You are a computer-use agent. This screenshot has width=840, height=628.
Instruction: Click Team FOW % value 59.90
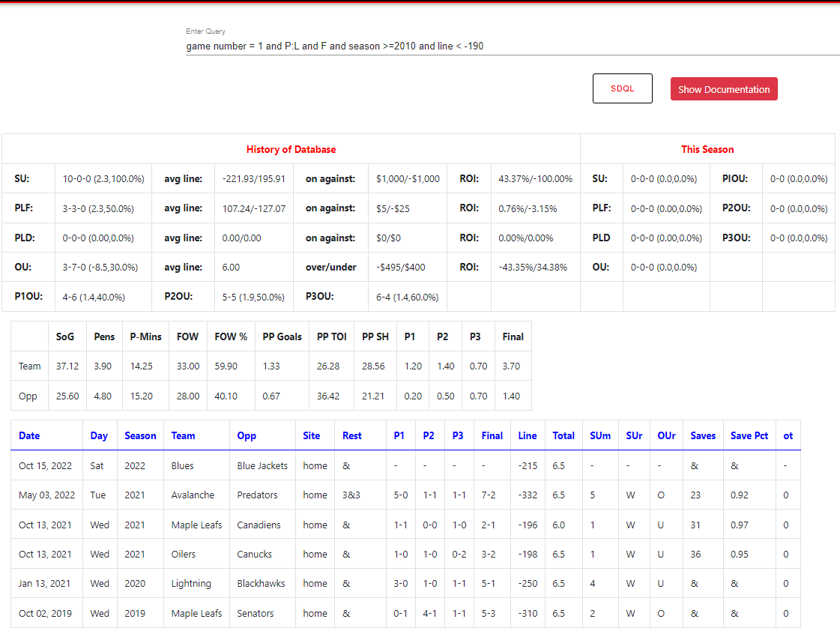[226, 366]
